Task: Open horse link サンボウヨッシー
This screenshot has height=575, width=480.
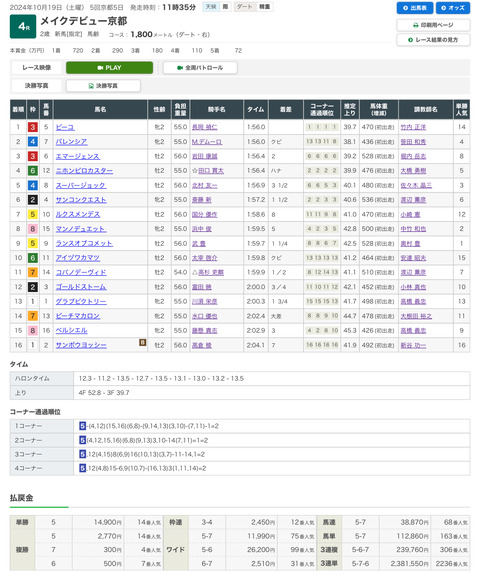Action: coord(81,345)
